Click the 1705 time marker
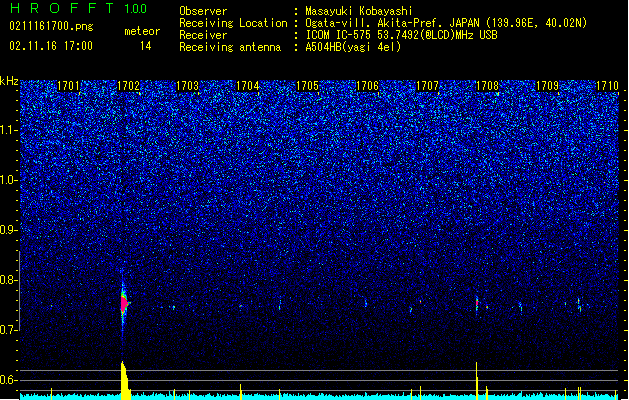629x400 pixels. coord(307,86)
